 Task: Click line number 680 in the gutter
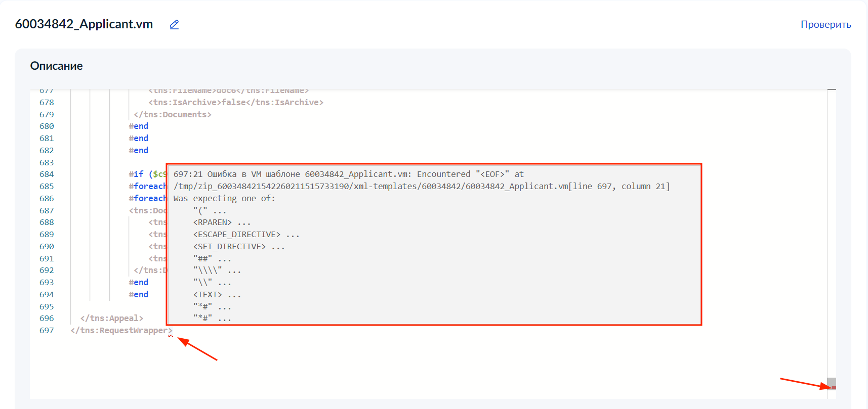coord(47,126)
